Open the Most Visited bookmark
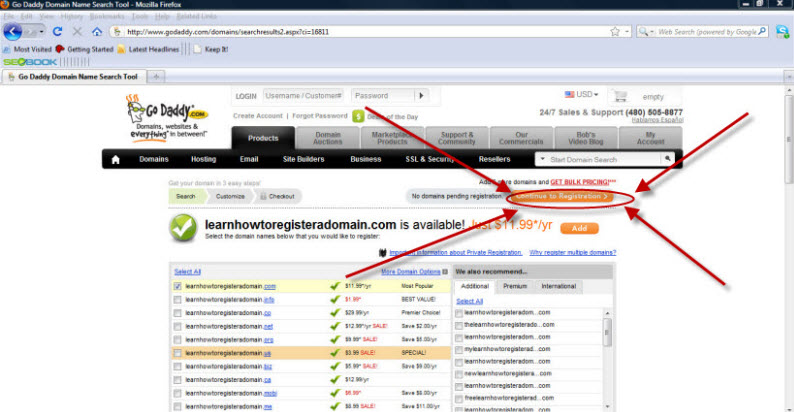The height and width of the screenshot is (412, 794). point(27,49)
